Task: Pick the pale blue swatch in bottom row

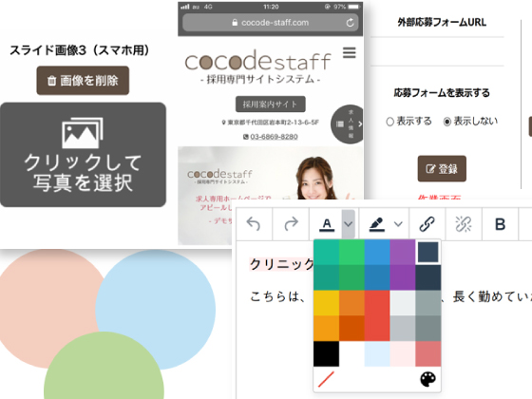Action: click(x=377, y=353)
